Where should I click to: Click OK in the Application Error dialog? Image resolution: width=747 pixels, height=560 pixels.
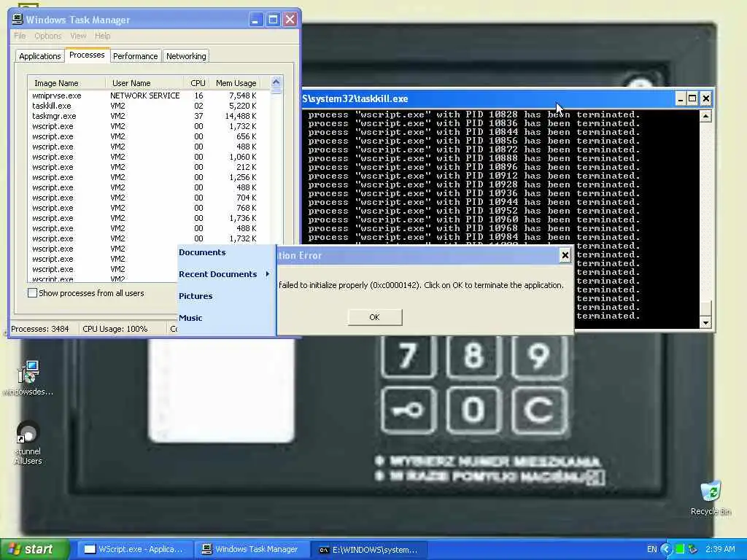point(374,317)
